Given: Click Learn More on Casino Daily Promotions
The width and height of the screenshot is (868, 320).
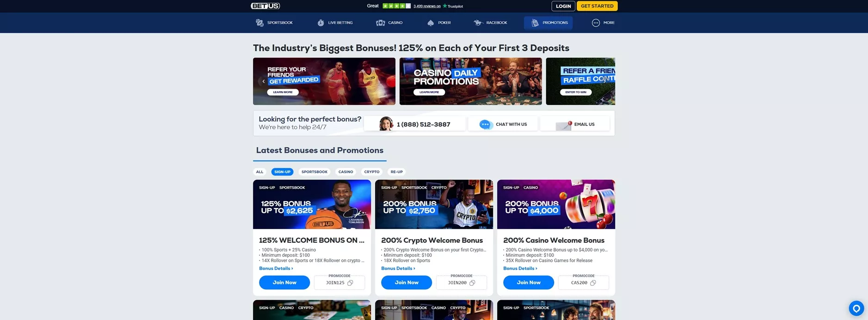Looking at the screenshot, I should click(429, 92).
